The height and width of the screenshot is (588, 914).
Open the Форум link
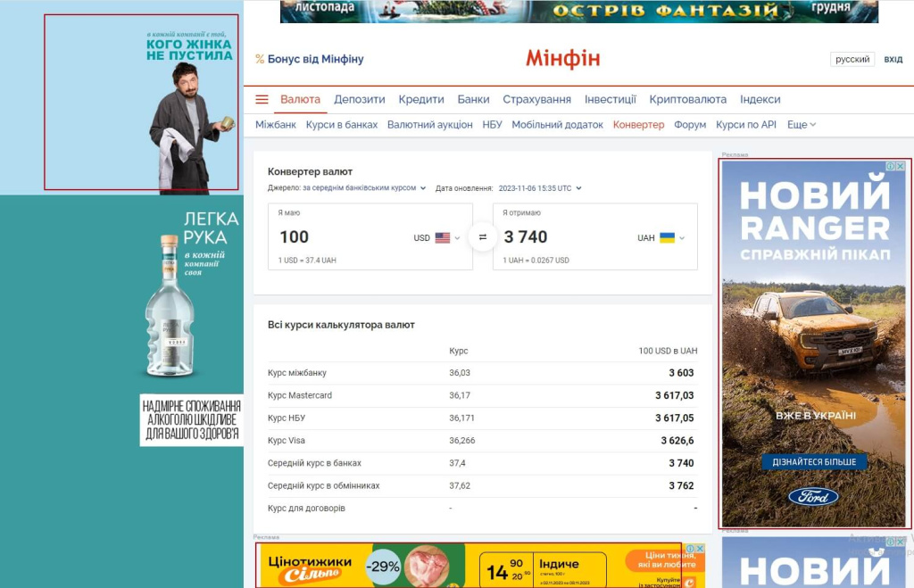click(690, 125)
